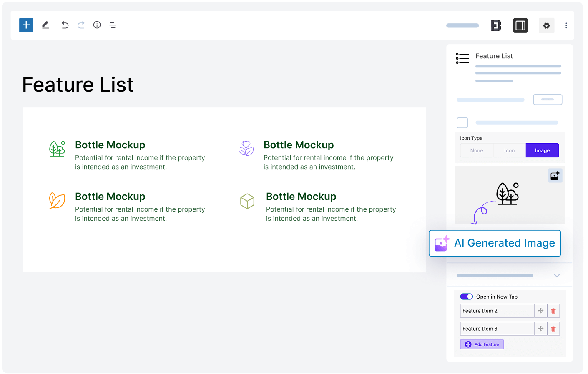This screenshot has height=374, width=588.
Task: Choose Image as the icon type
Action: (x=542, y=151)
